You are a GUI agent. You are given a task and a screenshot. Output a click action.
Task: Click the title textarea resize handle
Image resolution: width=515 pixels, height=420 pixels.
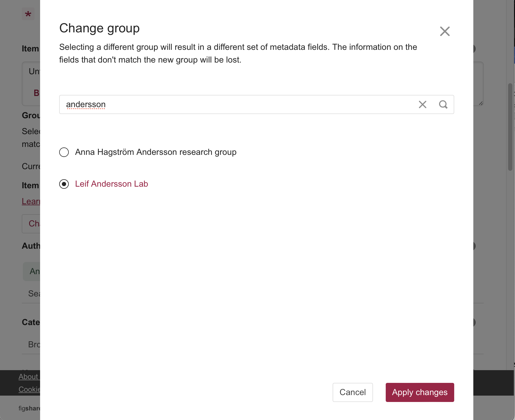click(x=481, y=103)
